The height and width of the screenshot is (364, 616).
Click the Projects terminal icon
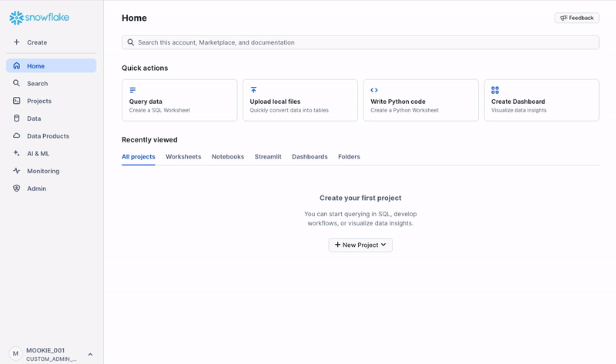[16, 101]
